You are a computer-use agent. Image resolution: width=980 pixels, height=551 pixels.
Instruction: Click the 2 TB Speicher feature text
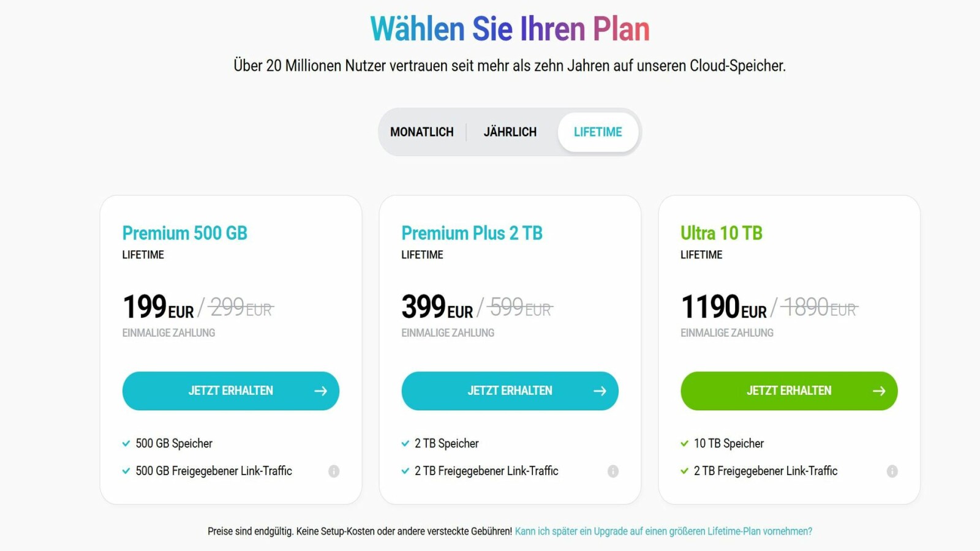pos(447,443)
